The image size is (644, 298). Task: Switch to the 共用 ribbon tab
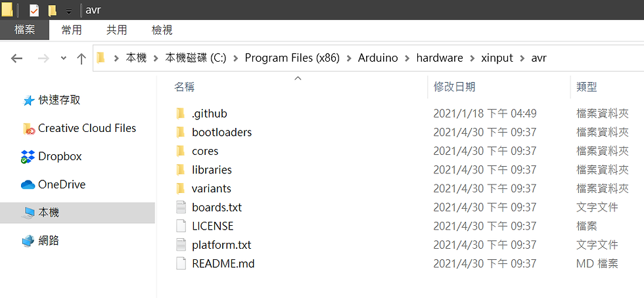coord(117,30)
